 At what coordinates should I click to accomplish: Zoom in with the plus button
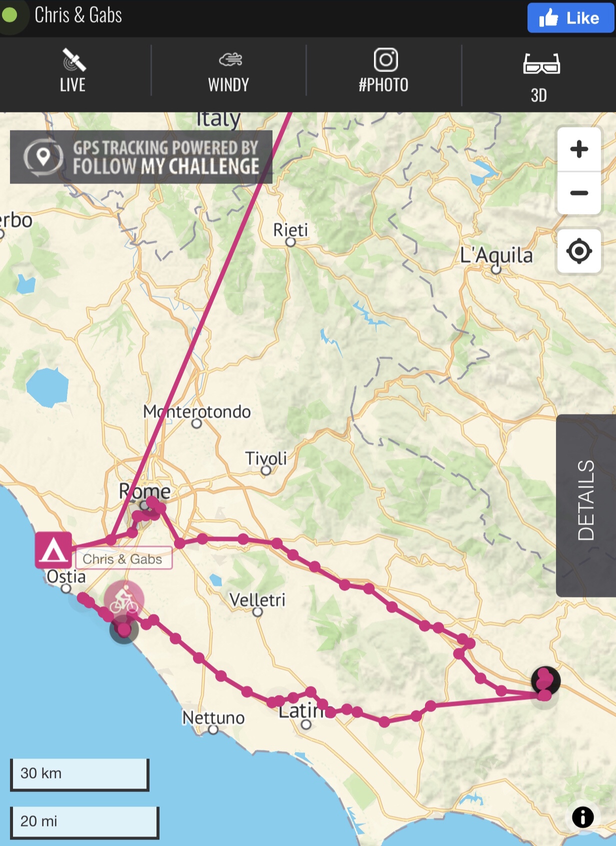click(x=579, y=149)
